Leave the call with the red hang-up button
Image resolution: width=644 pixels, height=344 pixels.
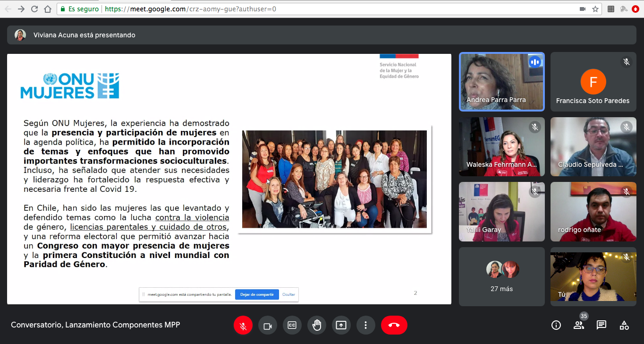coord(394,325)
